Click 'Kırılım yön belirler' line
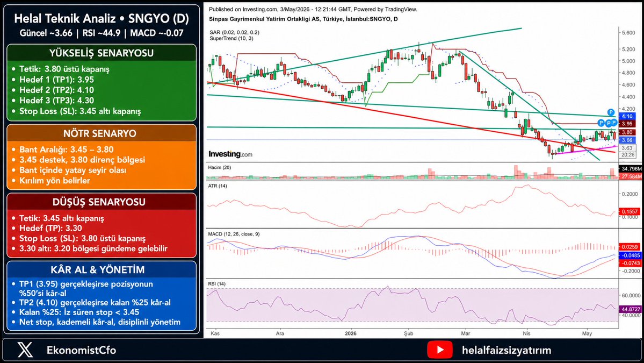Image resolution: width=644 pixels, height=363 pixels. (x=55, y=181)
